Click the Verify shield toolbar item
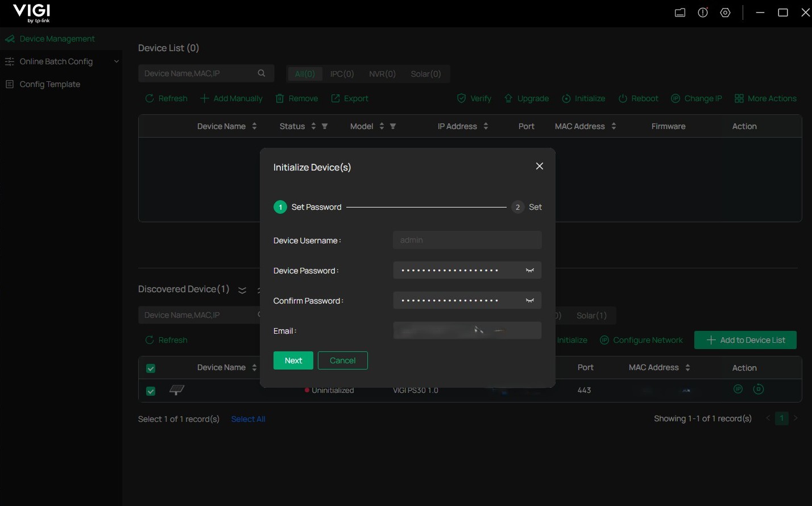 [x=474, y=98]
